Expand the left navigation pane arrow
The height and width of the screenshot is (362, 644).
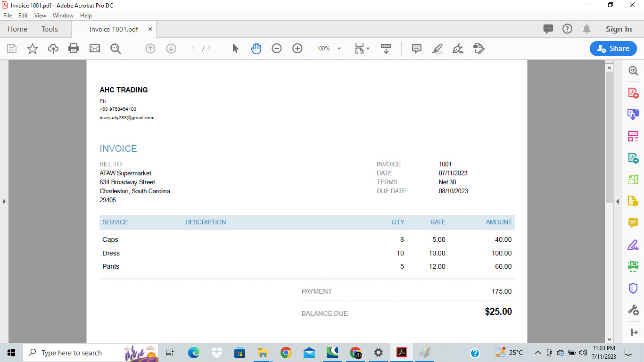pyautogui.click(x=4, y=201)
